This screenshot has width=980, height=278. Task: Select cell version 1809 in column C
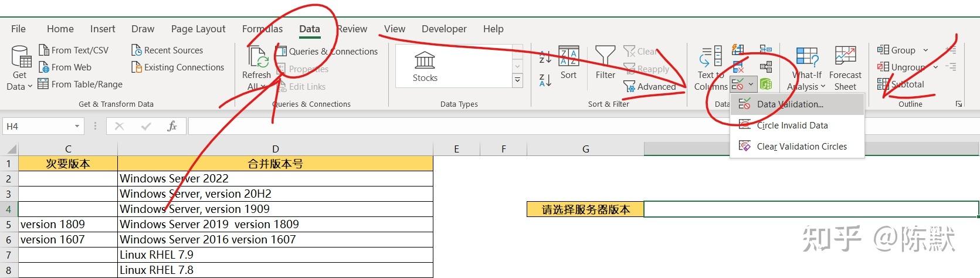[x=68, y=224]
